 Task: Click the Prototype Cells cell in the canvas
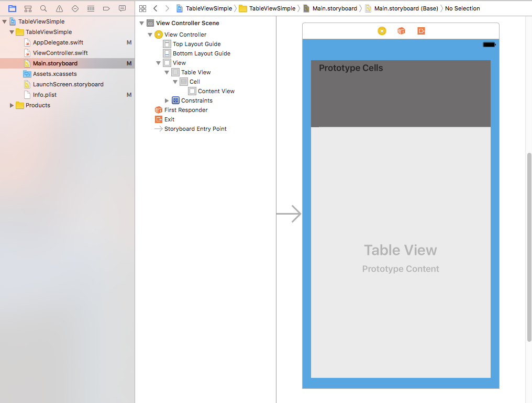[x=400, y=94]
